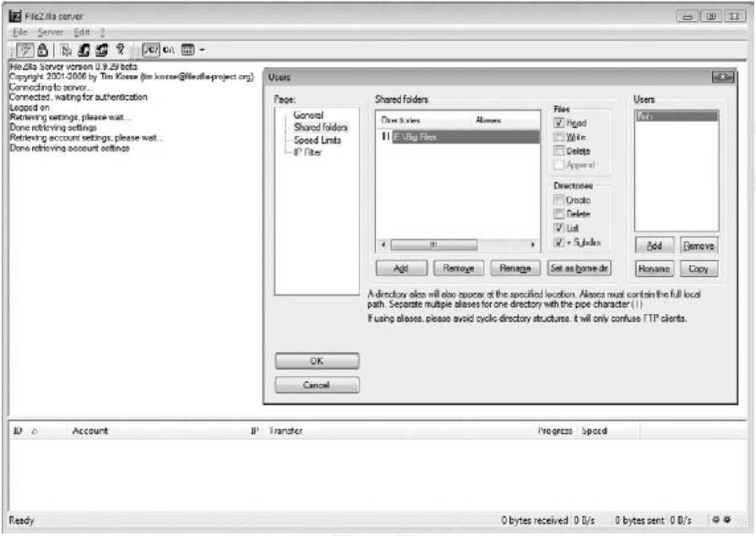Viewport: 756px width, 536px height.
Task: Click the Set as home dir button
Action: 579,268
